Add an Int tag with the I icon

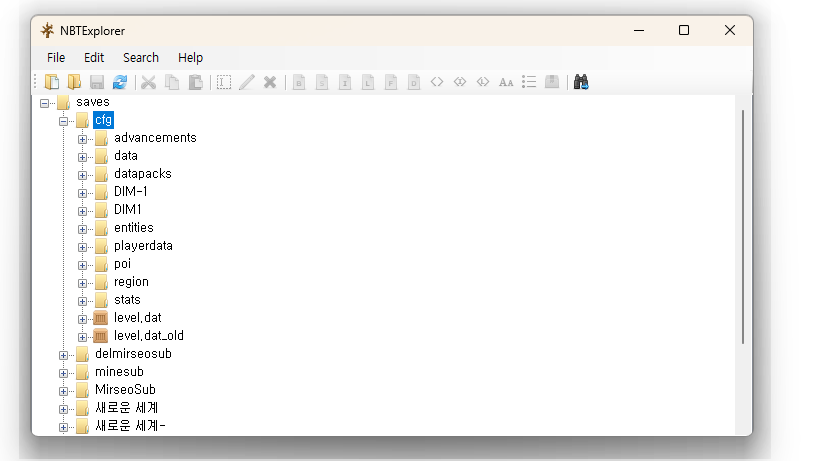[345, 82]
